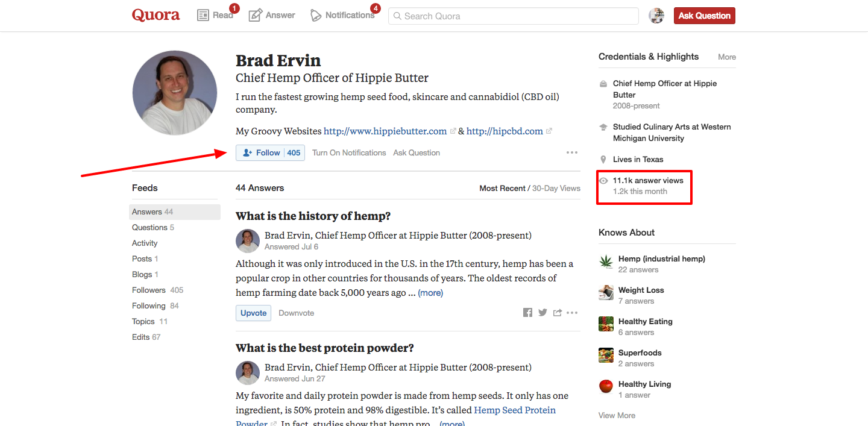
Task: Click the Healthy Living apple icon
Action: (x=606, y=387)
